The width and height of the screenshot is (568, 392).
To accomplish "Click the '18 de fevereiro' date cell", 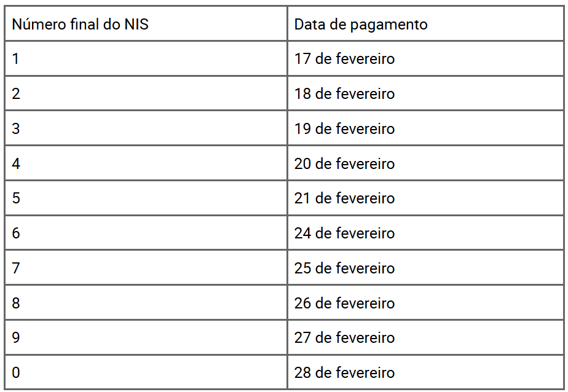I will 425,93.
